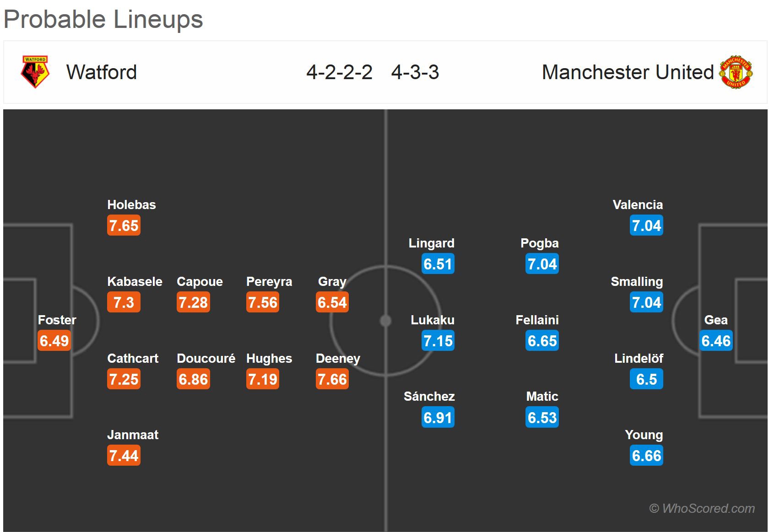Select Lukaku's 7.15 rating badge
This screenshot has width=769, height=532.
(438, 341)
